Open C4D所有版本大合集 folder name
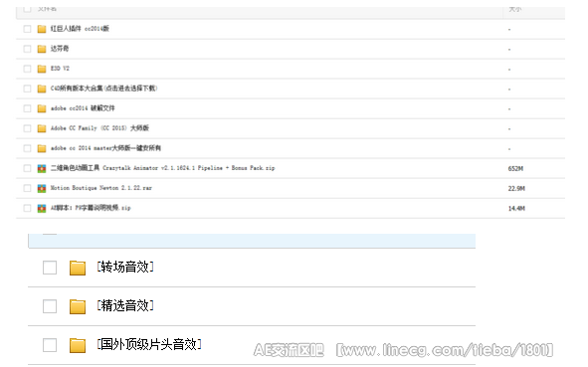The height and width of the screenshot is (367, 588). pyautogui.click(x=103, y=89)
